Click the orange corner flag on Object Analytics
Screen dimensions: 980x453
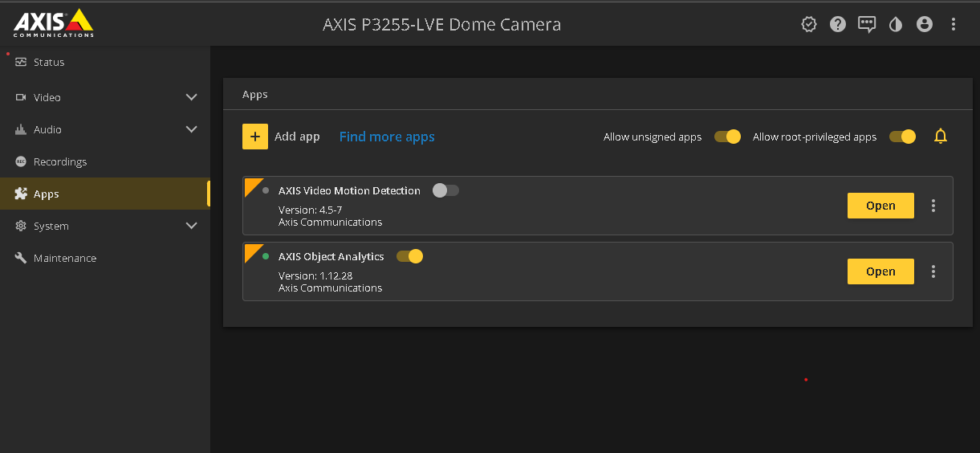coord(251,250)
